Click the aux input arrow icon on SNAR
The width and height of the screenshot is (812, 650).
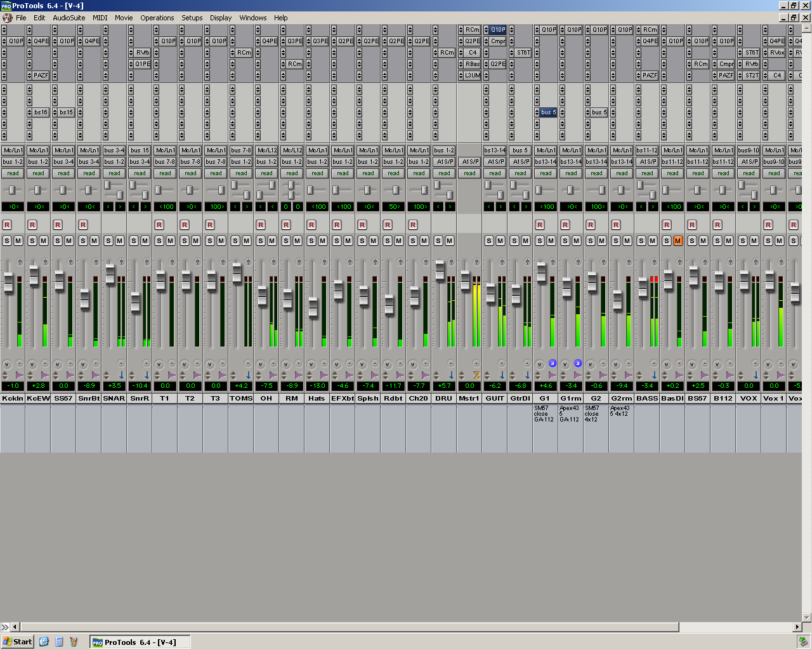point(121,375)
